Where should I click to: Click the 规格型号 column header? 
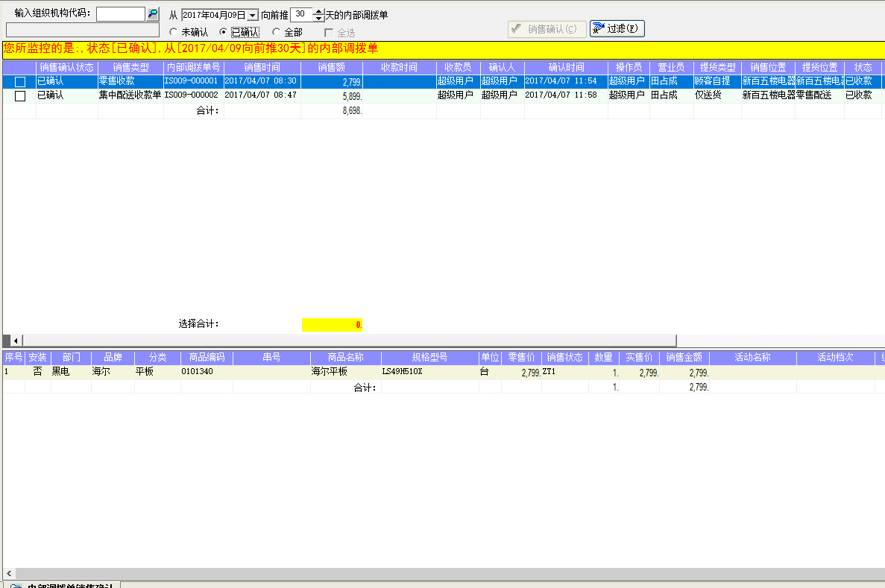(429, 357)
